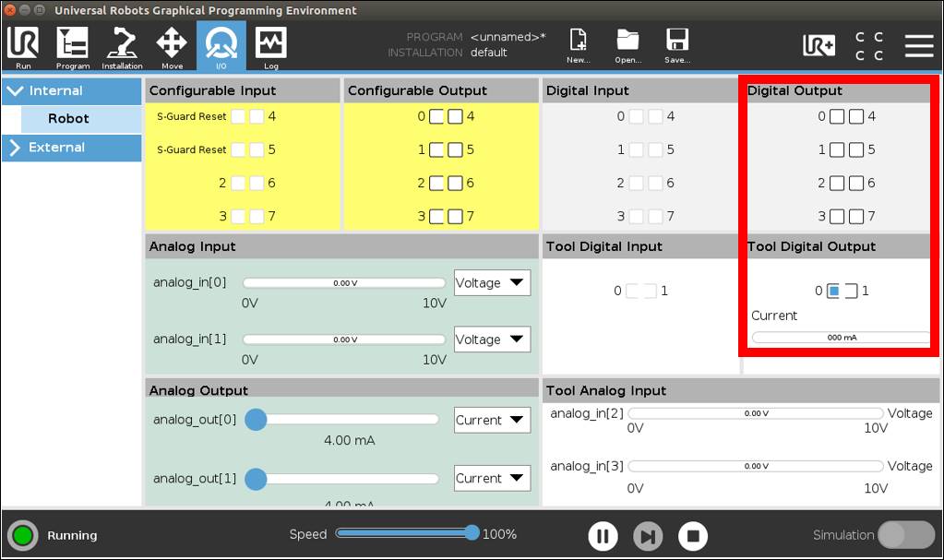The height and width of the screenshot is (560, 944).
Task: Open the Move tab icon
Action: pos(172,48)
